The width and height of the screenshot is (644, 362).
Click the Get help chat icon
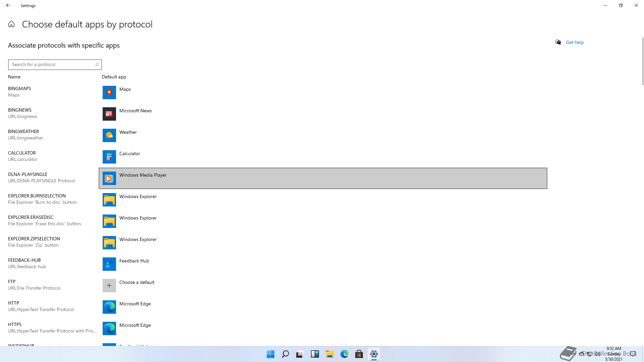pos(558,42)
